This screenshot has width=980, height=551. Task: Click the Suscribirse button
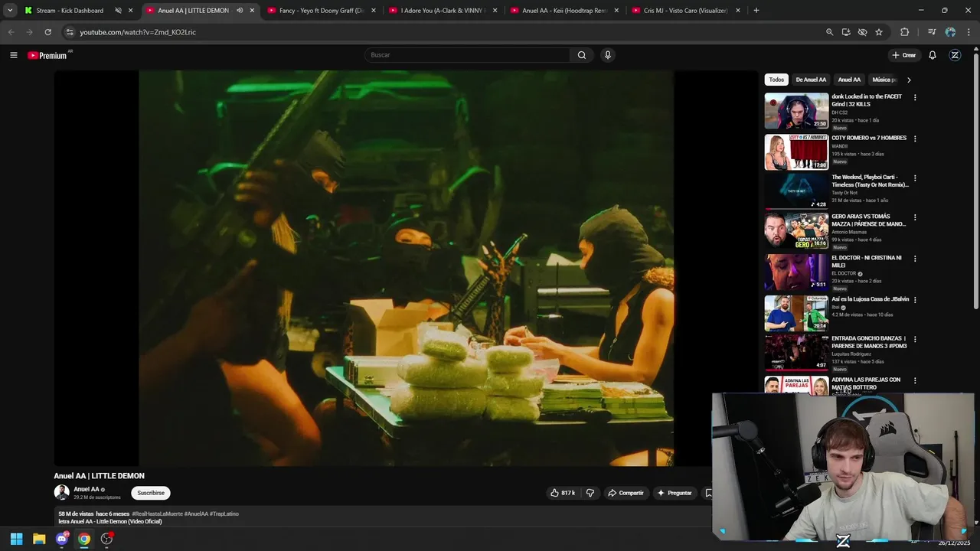[151, 493]
